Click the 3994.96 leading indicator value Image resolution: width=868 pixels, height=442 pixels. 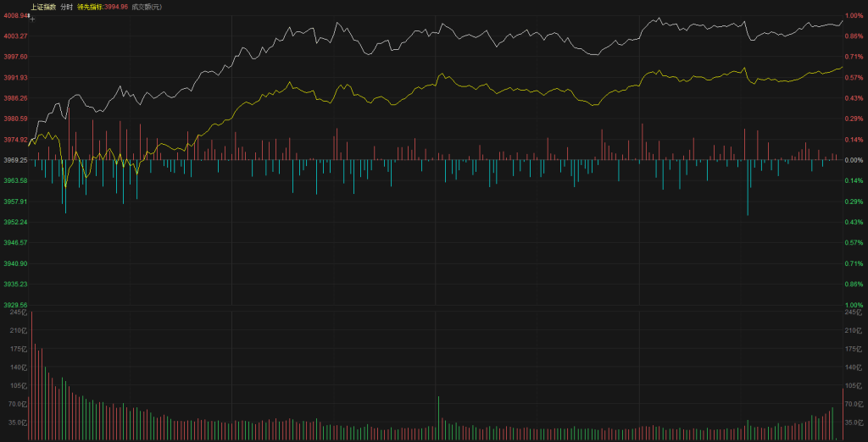(116, 7)
